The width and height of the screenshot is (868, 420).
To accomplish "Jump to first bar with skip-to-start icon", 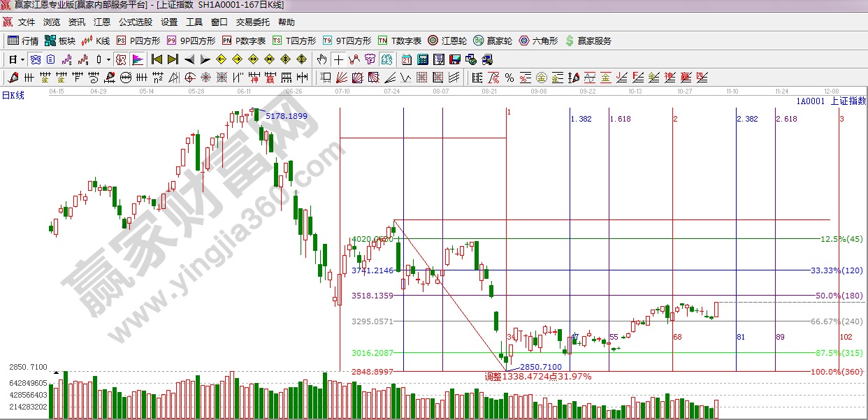I will tap(157, 59).
